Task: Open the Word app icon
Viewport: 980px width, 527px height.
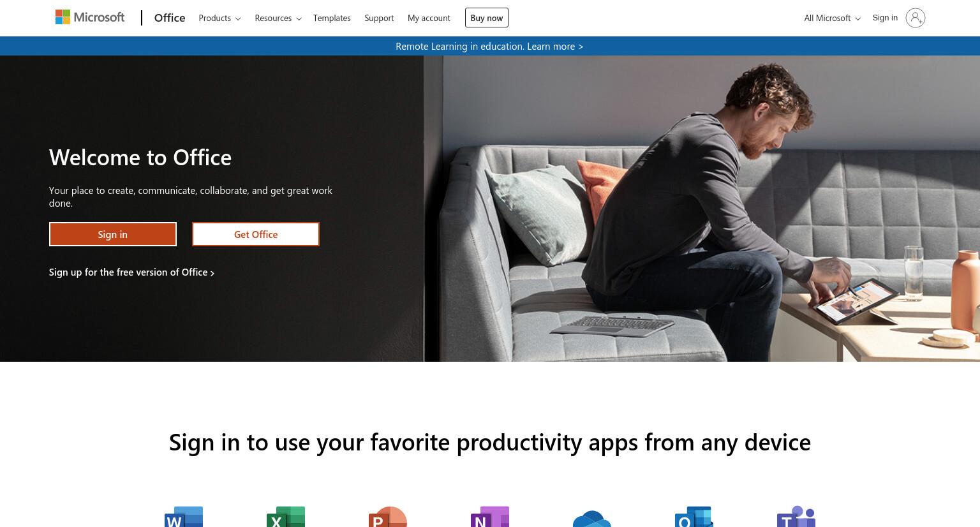Action: [184, 516]
